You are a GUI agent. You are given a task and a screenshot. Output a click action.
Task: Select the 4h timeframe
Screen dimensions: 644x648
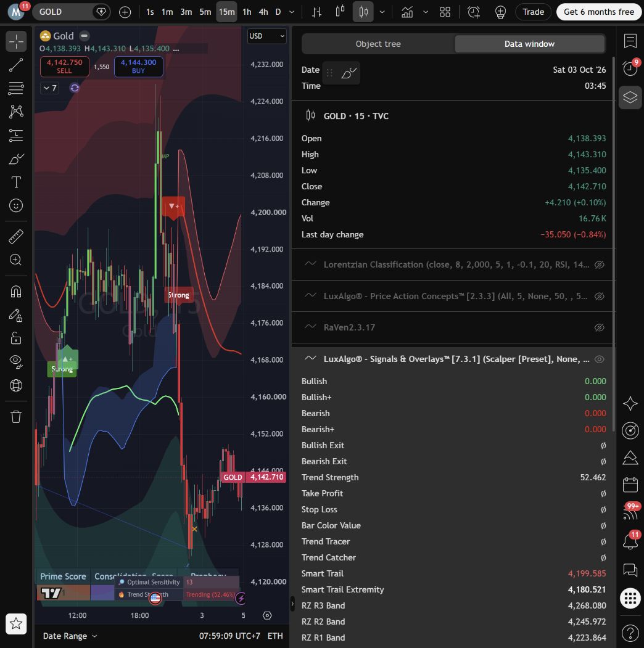coord(263,12)
